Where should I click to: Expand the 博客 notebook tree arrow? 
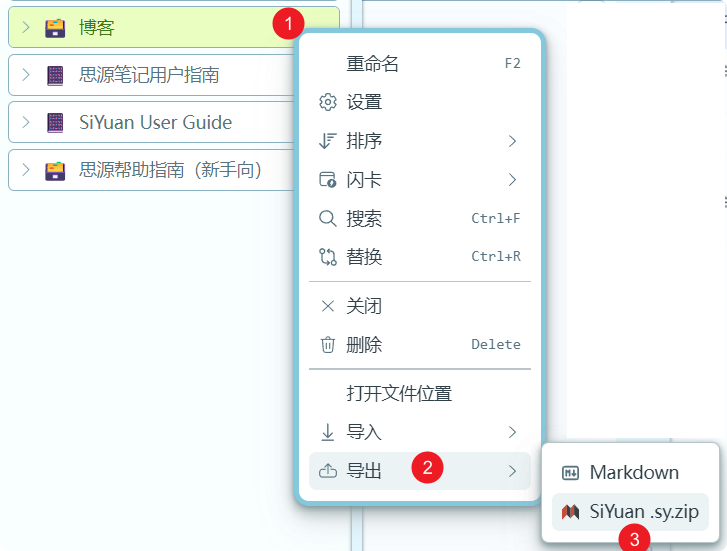[x=26, y=27]
